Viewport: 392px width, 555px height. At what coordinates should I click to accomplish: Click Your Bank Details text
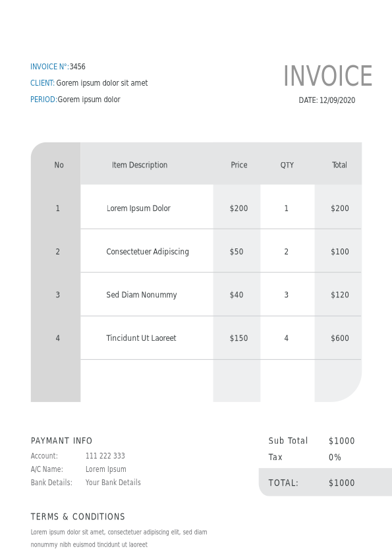point(113,482)
